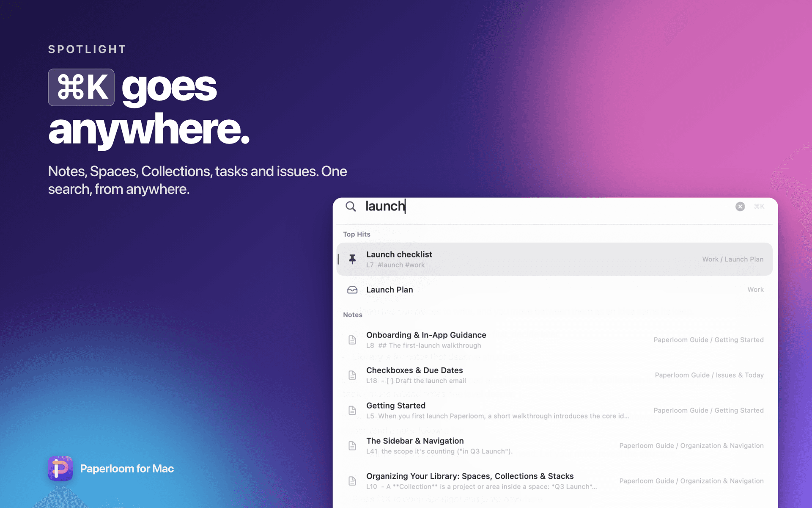Image resolution: width=812 pixels, height=508 pixels.
Task: Click the 'Work / Launch Plan' path label
Action: [x=733, y=259]
